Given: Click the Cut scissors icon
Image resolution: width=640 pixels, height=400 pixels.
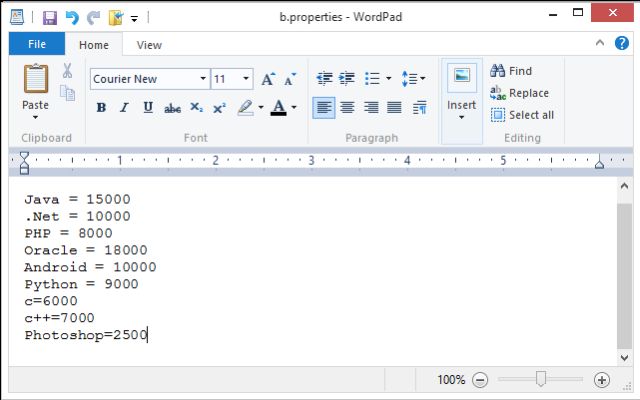Looking at the screenshot, I should click(67, 71).
